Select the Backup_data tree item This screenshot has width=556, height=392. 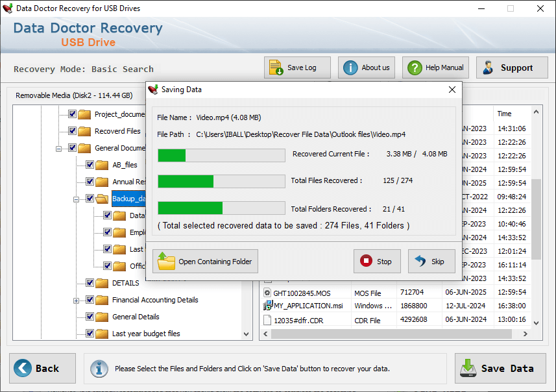point(128,199)
